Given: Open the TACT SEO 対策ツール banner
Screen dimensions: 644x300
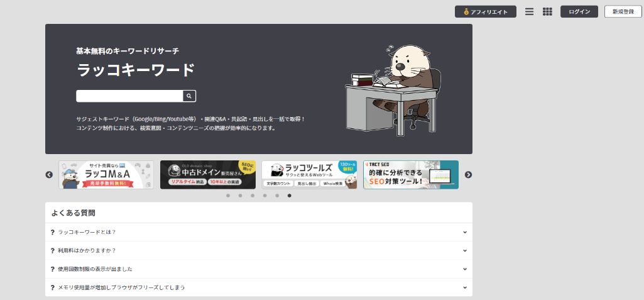Looking at the screenshot, I should point(411,175).
